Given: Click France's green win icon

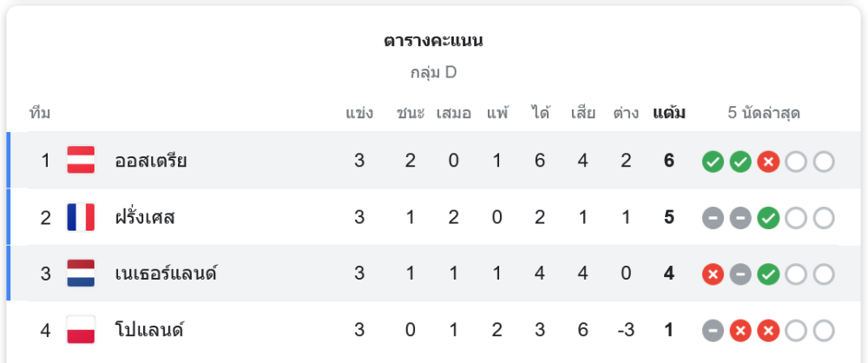Looking at the screenshot, I should [768, 218].
